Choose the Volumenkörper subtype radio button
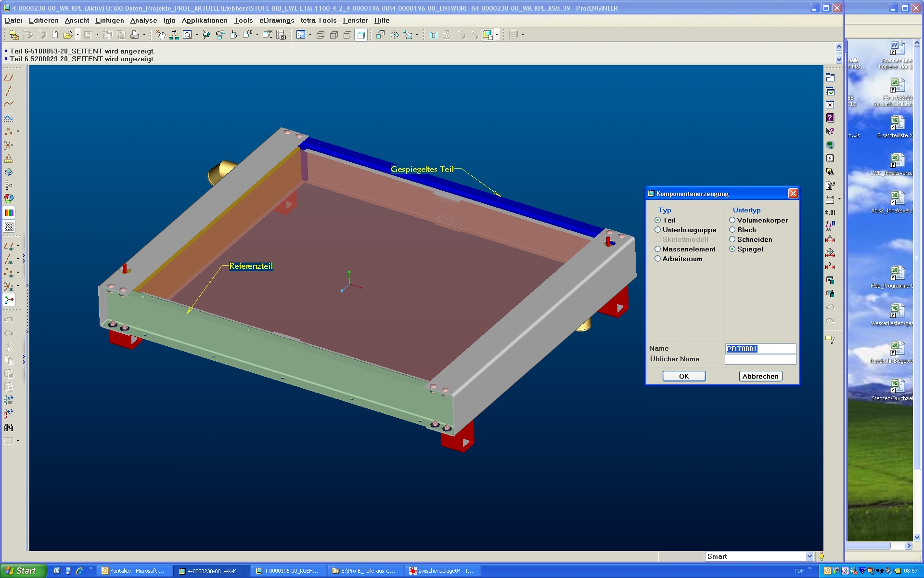 732,220
